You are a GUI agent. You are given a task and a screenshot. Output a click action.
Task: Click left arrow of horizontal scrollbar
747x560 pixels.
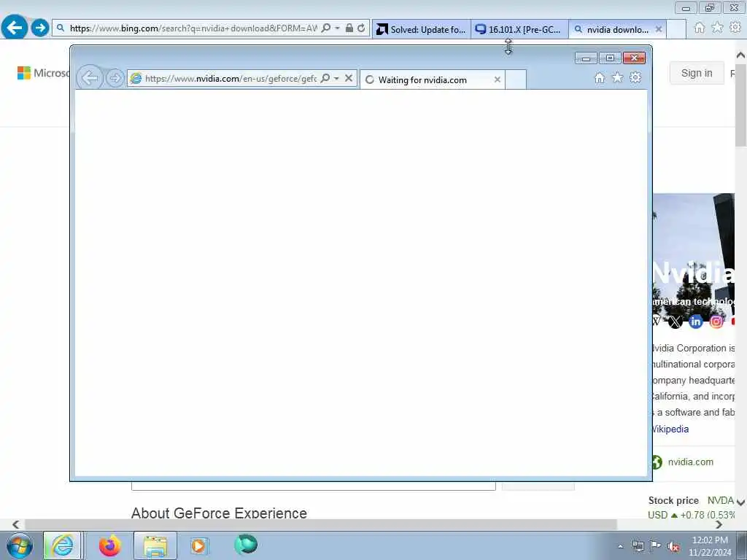(x=16, y=524)
